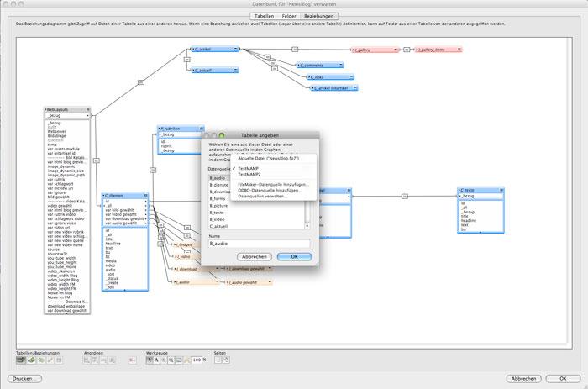Click the Name field containing B_audio
Image resolution: width=588 pixels, height=389 pixels.
259,244
